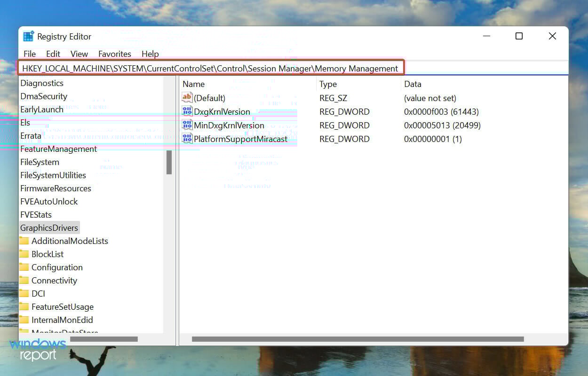
Task: Open the Edit menu
Action: 53,54
